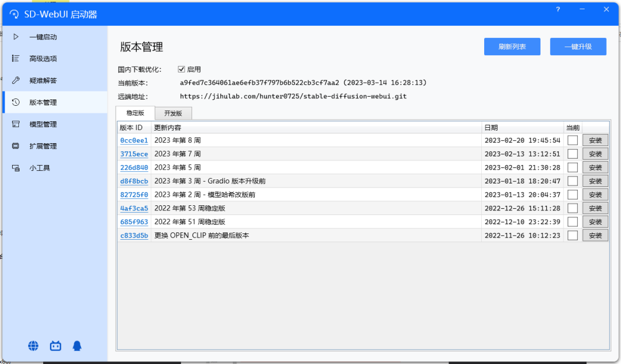
Task: Click the advanced options list icon
Action: click(x=16, y=59)
